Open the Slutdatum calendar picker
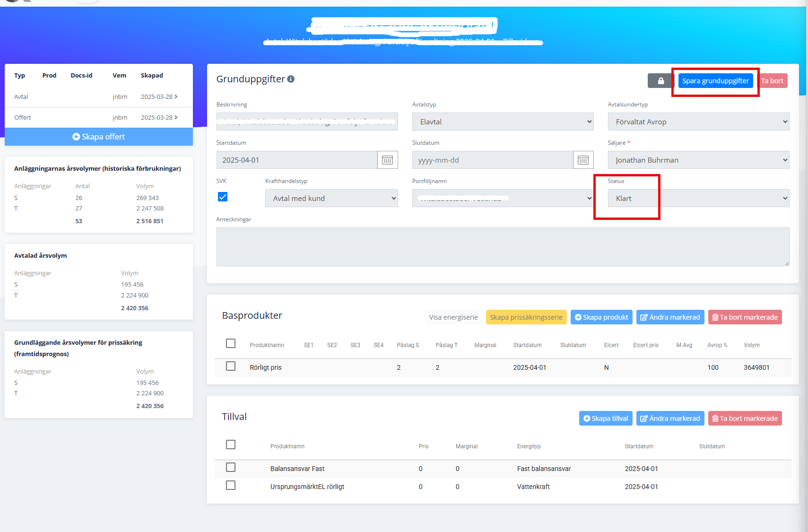Viewport: 808px width, 532px height. click(583, 160)
